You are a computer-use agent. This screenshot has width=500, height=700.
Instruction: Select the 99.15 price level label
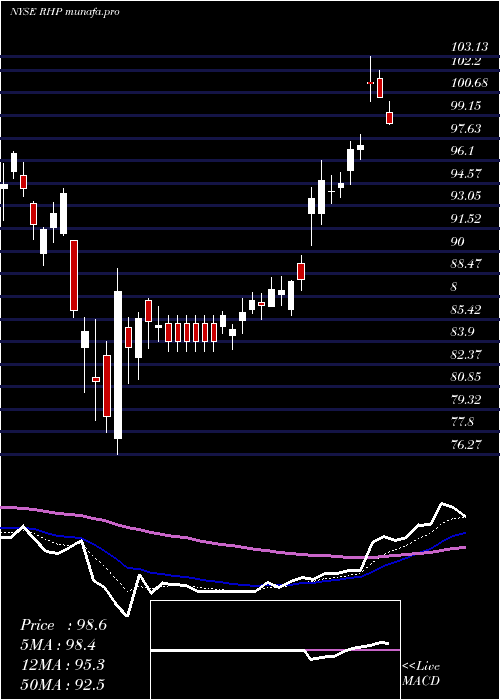467,106
